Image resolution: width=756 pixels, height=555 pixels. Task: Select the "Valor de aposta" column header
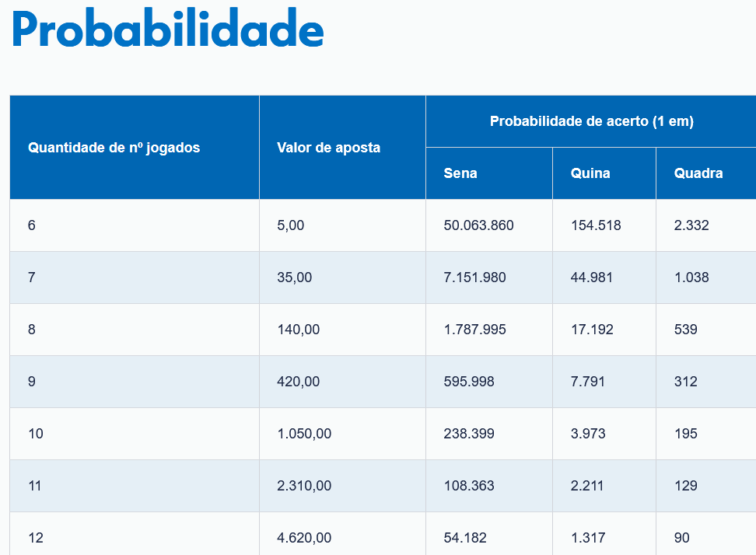coord(328,148)
